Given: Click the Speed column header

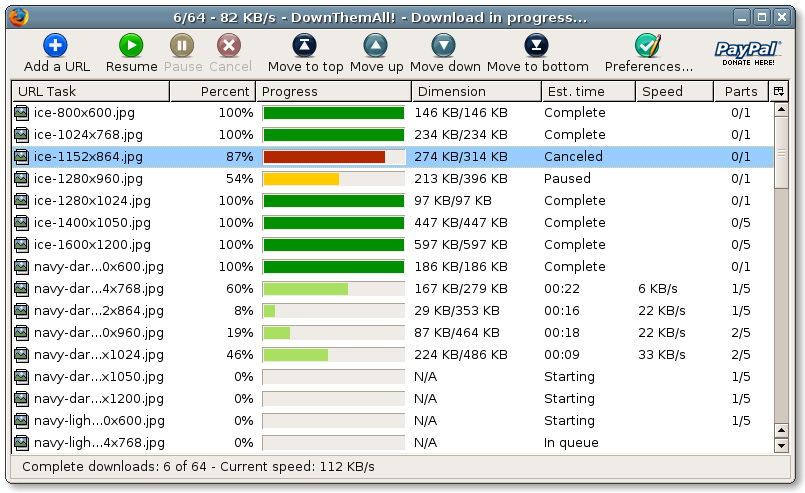Looking at the screenshot, I should [674, 91].
